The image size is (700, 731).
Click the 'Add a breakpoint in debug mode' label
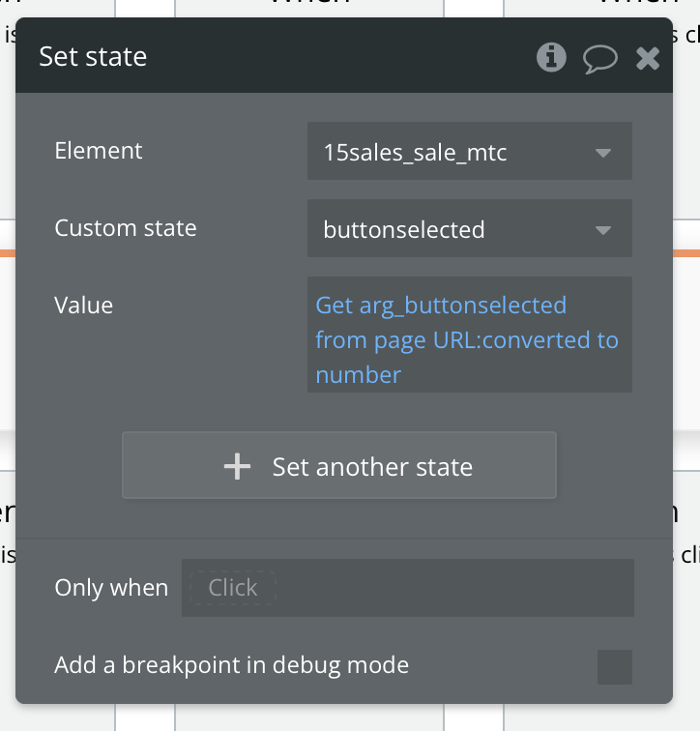(x=232, y=665)
